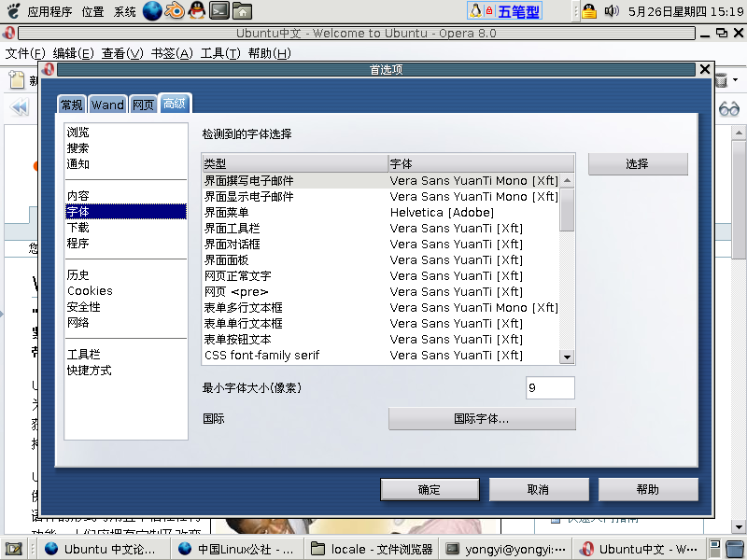This screenshot has width=747, height=560.
Task: Switch to 中国Linux公社 window in taskbar
Action: pyautogui.click(x=237, y=549)
